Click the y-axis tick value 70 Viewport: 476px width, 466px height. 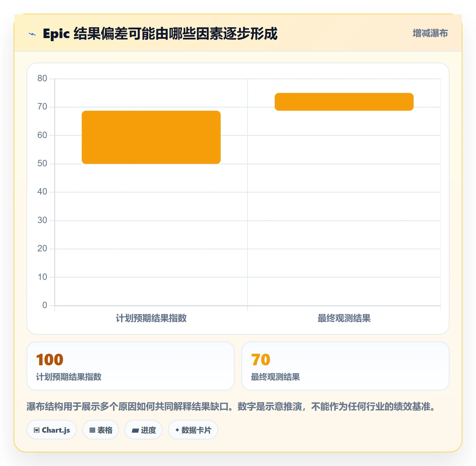42,107
